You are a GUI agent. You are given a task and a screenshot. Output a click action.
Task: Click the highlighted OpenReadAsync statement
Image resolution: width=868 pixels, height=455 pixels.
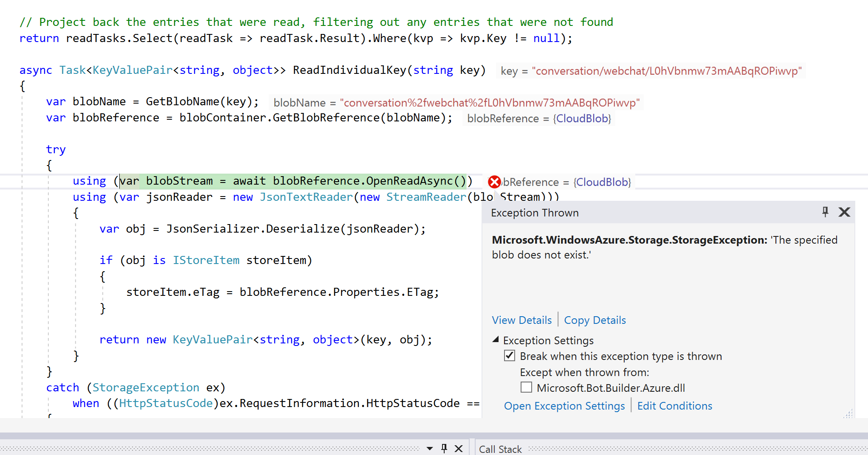293,181
